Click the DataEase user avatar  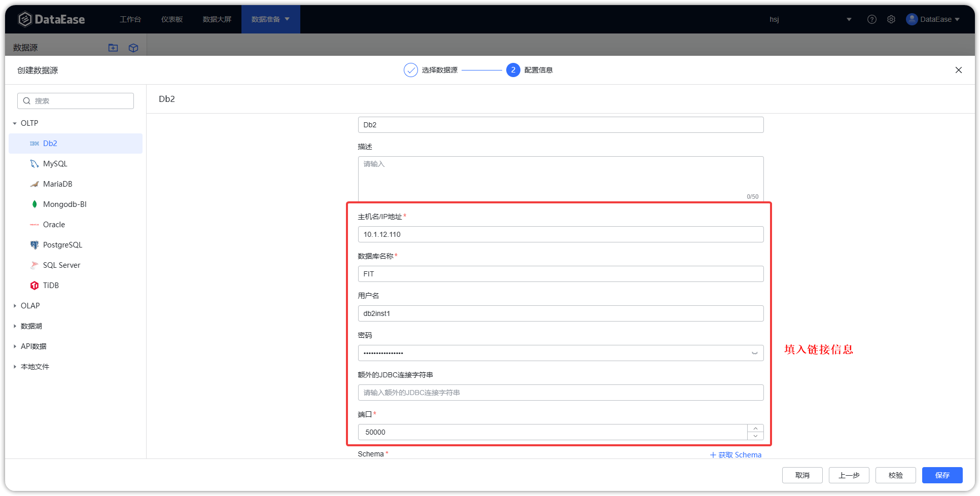(x=912, y=19)
